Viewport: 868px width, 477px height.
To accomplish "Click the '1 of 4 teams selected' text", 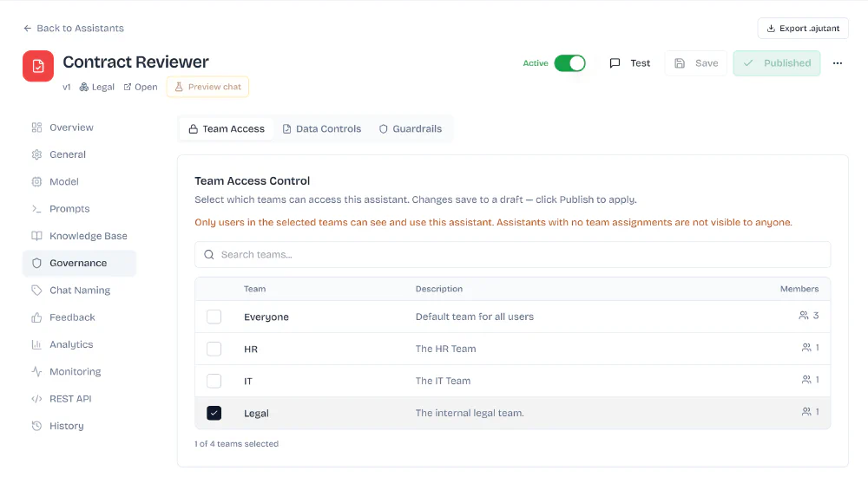I will (236, 444).
